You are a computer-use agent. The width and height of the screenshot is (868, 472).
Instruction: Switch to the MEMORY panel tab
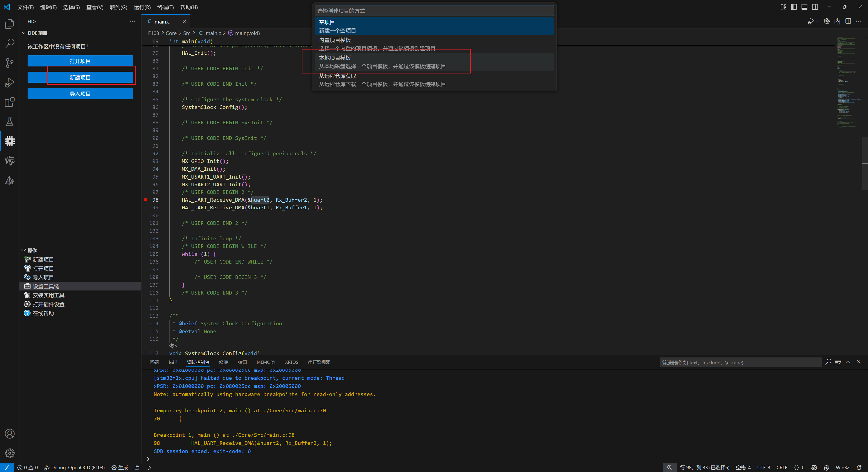(x=266, y=362)
